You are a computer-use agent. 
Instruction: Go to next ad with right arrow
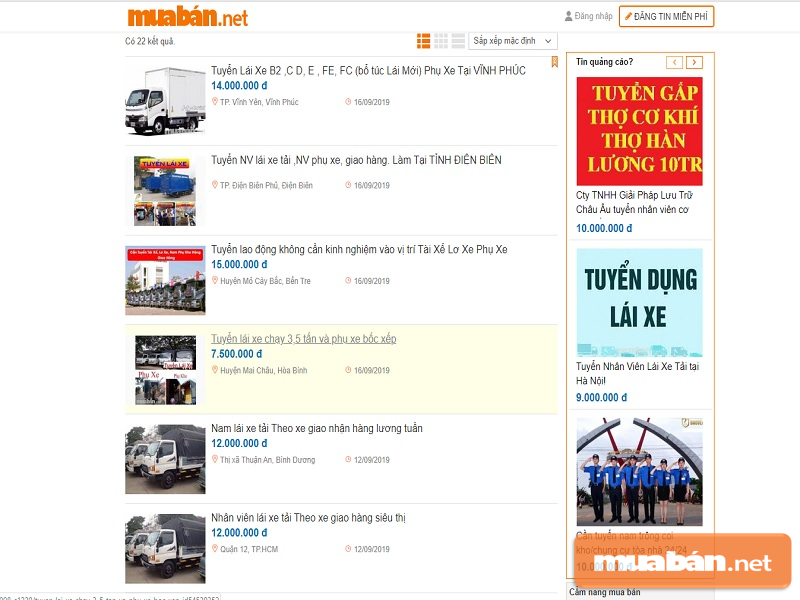694,62
